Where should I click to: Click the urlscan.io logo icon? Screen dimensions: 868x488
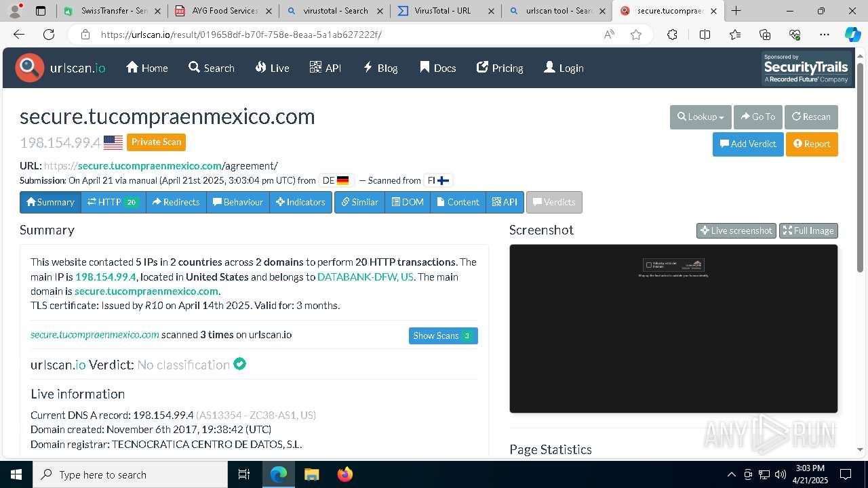(x=29, y=68)
